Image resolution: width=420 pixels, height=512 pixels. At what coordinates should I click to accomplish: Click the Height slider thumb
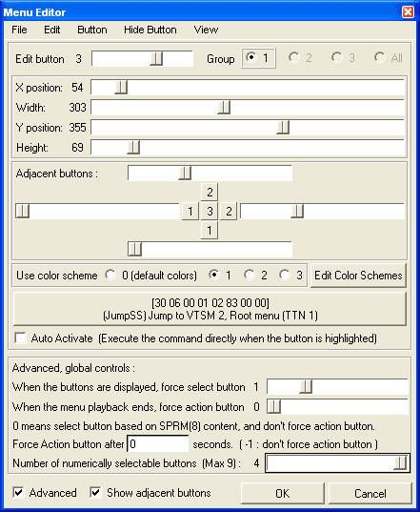click(x=133, y=147)
